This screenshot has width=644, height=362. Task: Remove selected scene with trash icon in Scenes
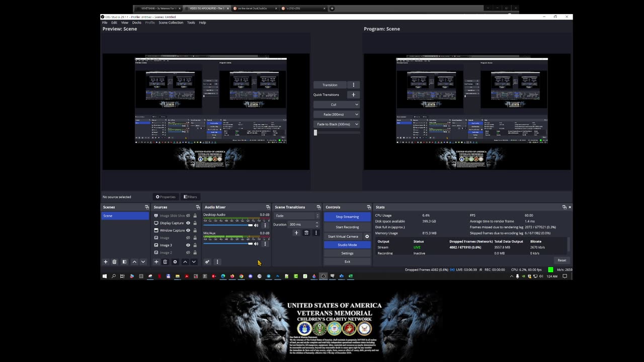[x=114, y=262]
